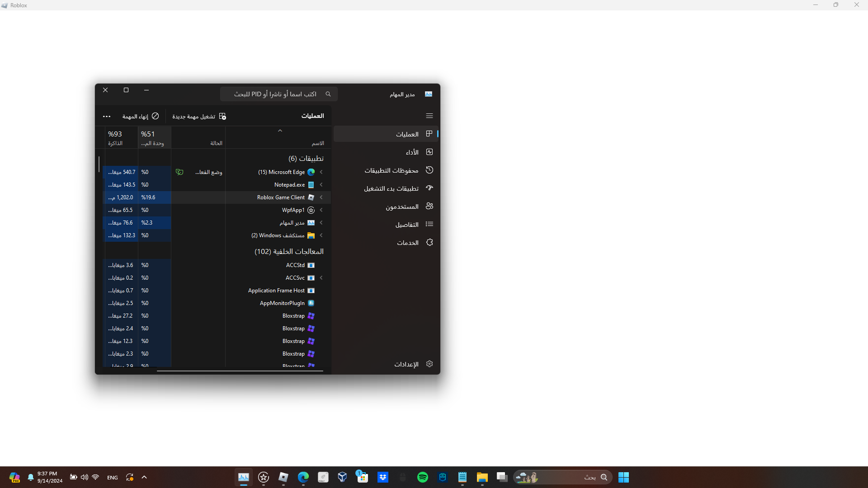The image size is (868, 488).
Task: Click the horizontal scrollbar at bottom
Action: [240, 371]
